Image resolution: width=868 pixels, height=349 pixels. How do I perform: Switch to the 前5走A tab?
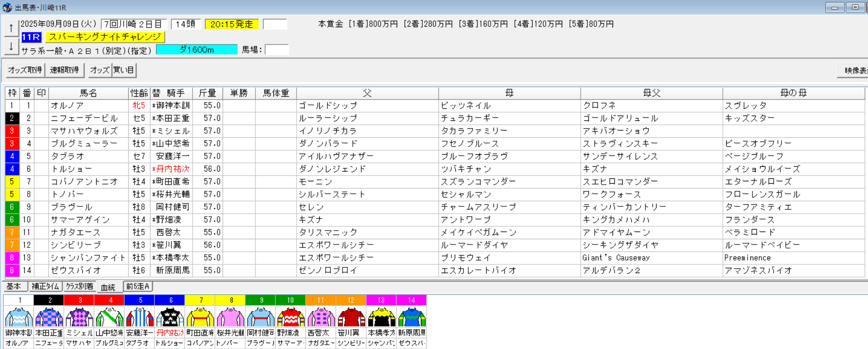pos(138,287)
